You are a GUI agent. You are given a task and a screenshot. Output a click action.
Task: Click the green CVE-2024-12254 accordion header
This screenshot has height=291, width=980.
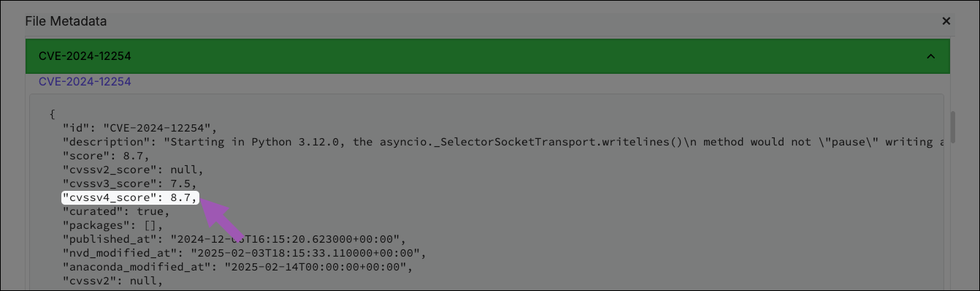point(488,56)
